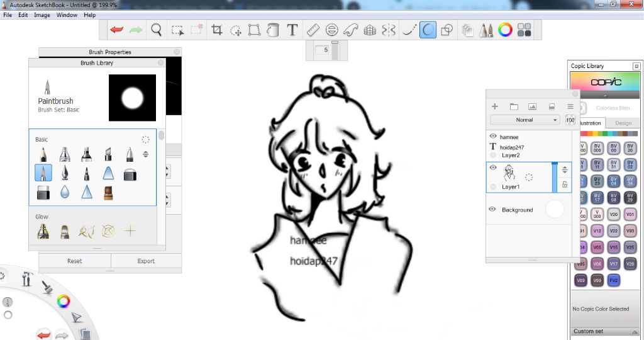Toggle the UI panels grid icon
The width and height of the screenshot is (644, 340).
[524, 30]
